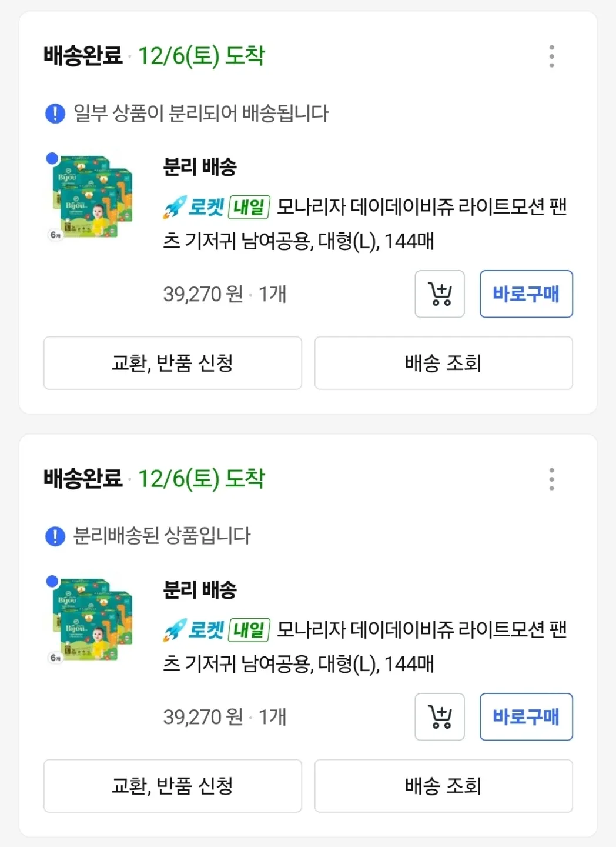Open the diaper product thumbnail in the top order
The height and width of the screenshot is (847, 616).
click(x=90, y=198)
